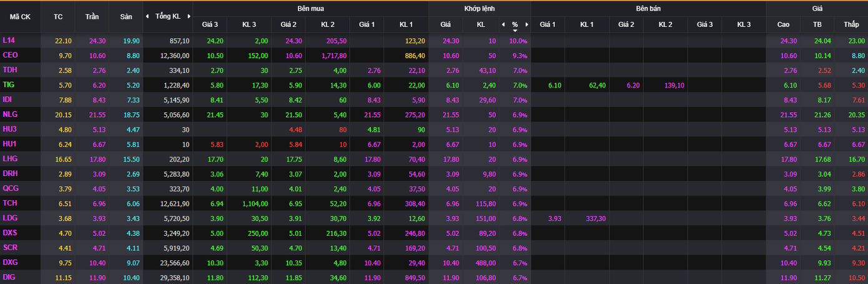The width and height of the screenshot is (868, 284).
Task: Open stock symbol CEO
Action: coord(11,56)
